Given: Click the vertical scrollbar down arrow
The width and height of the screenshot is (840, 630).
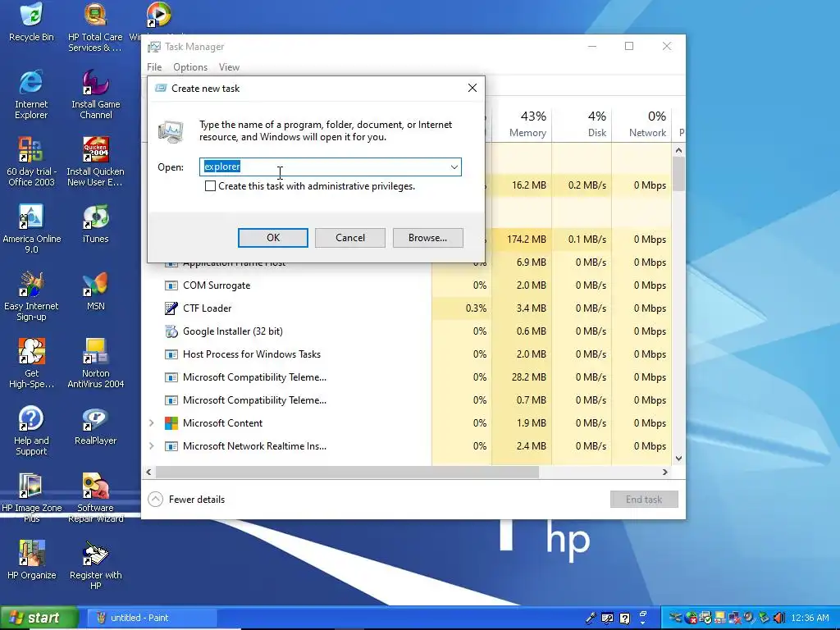Looking at the screenshot, I should click(678, 458).
